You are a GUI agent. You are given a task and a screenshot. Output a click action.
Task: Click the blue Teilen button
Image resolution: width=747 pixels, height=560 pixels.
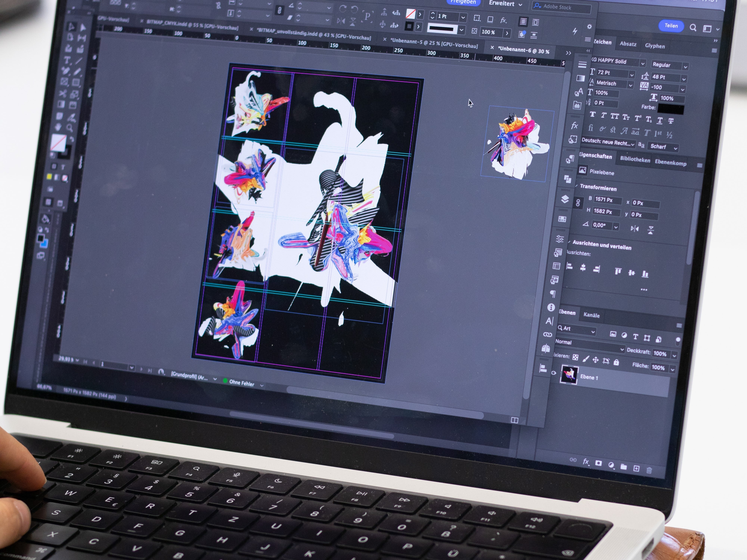click(671, 26)
